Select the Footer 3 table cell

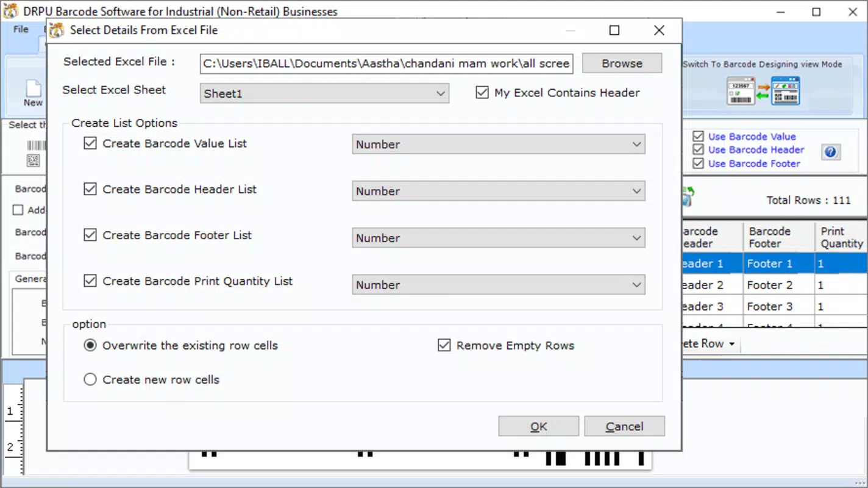pos(778,306)
